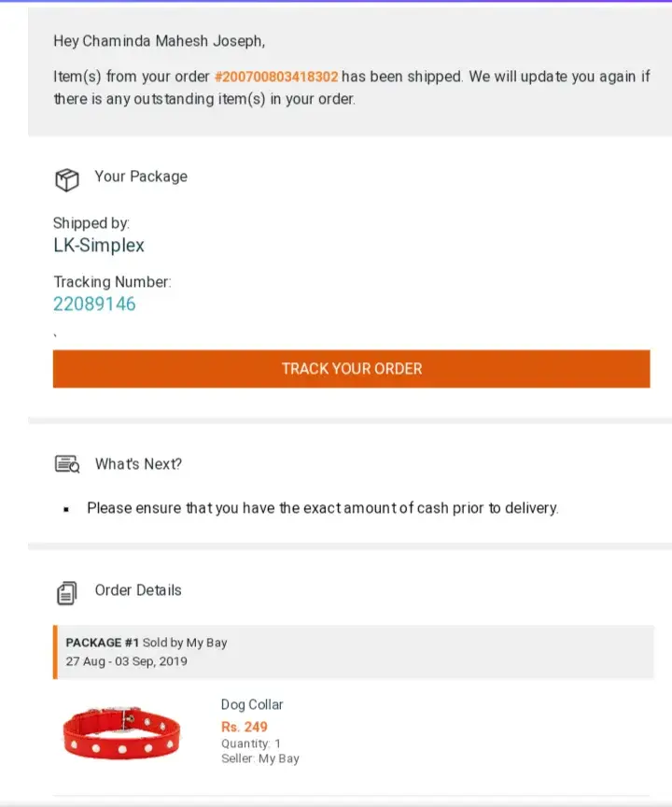Click the Quantity: 1 text
672x807 pixels.
pos(251,743)
